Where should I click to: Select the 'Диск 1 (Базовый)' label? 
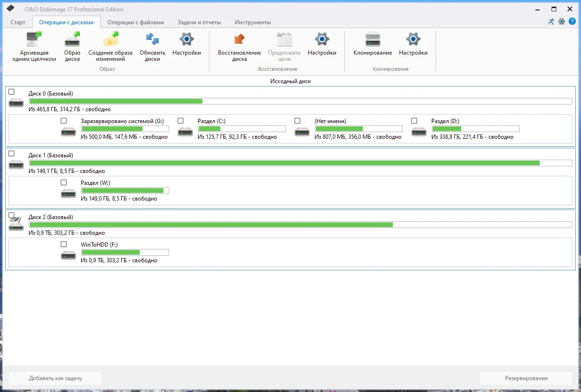coord(51,155)
